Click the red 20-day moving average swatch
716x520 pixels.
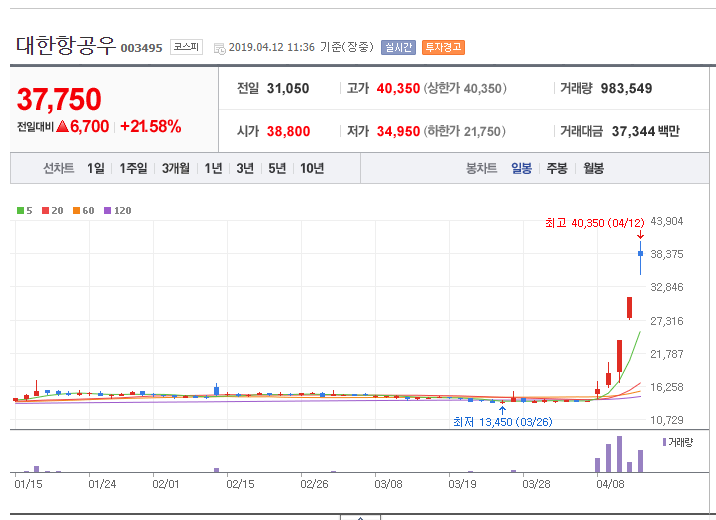click(x=45, y=210)
